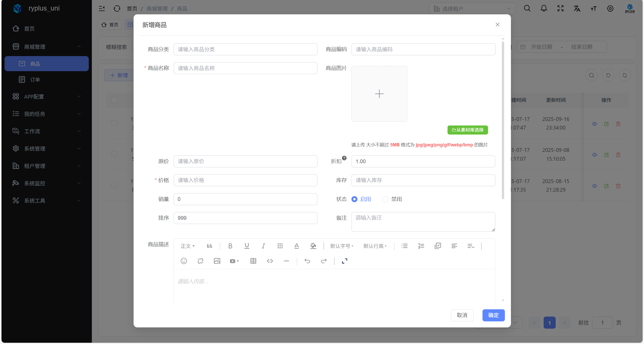Open the background color picker icon
644x344 pixels.
(x=313, y=246)
